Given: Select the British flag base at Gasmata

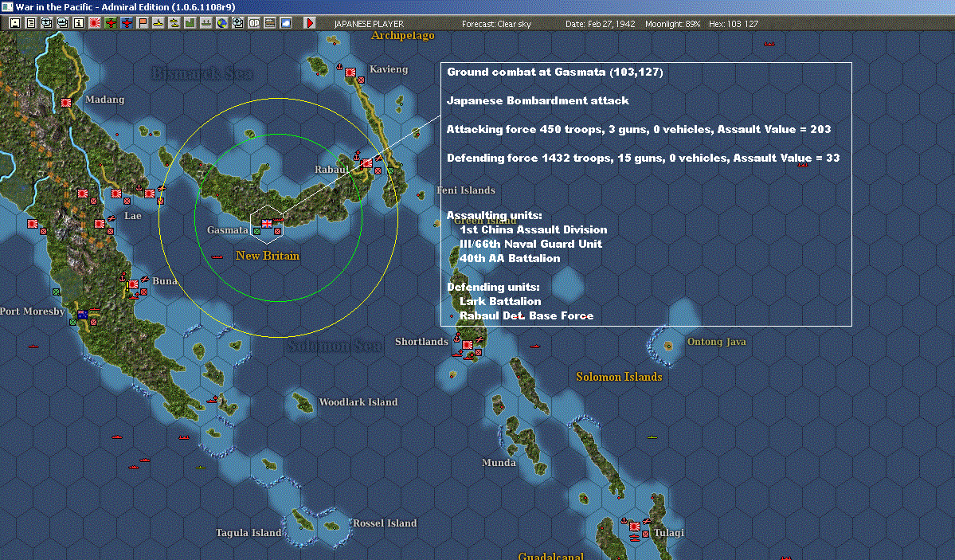Looking at the screenshot, I should click(267, 224).
